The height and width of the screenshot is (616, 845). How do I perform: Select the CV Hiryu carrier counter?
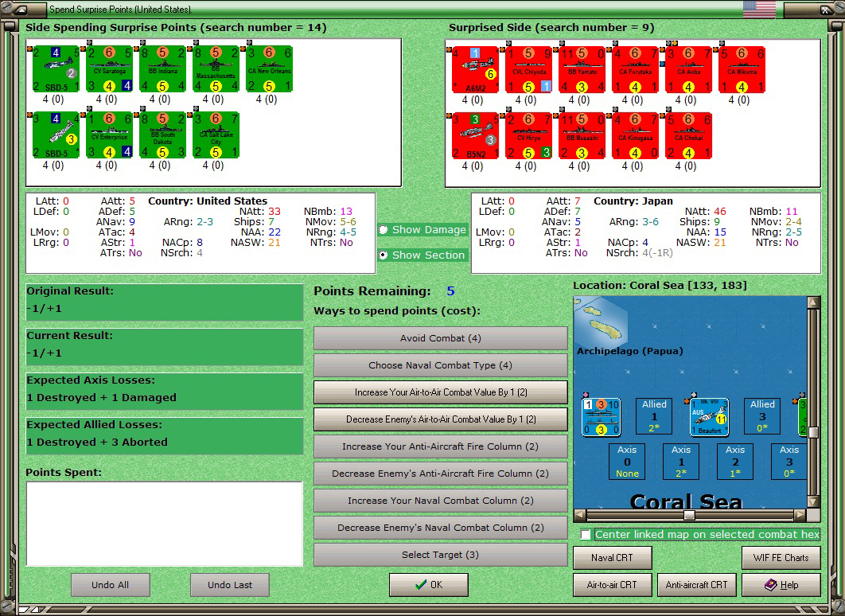528,136
